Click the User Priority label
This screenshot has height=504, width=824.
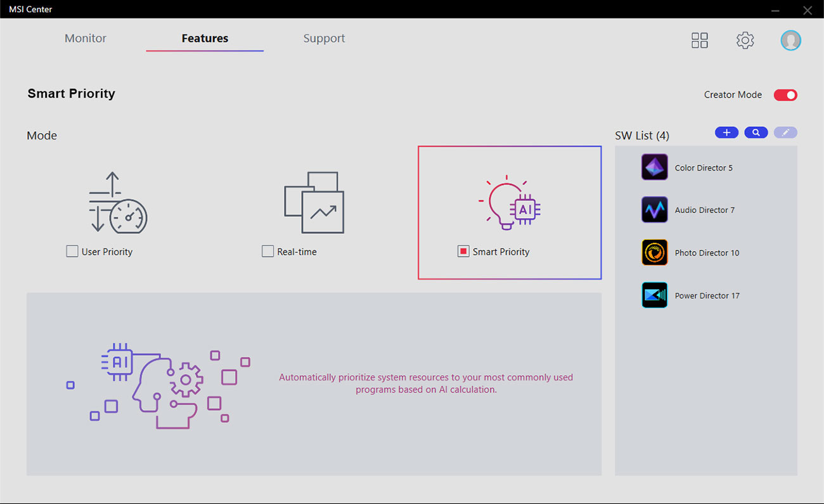click(x=107, y=252)
